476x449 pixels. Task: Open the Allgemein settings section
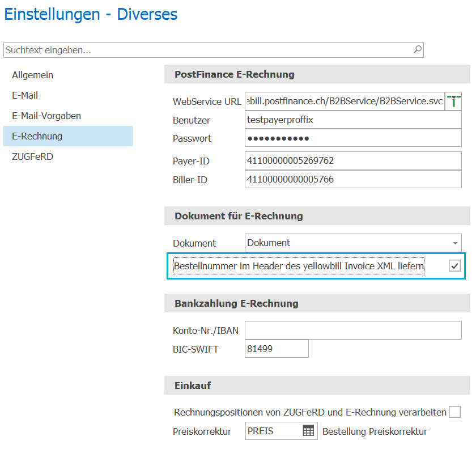32,75
